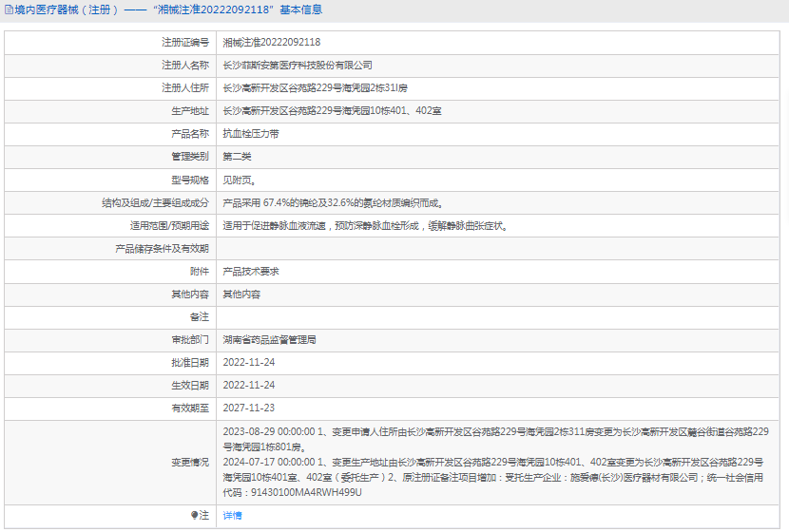Select the credit code 91430100MA4RWH499U
The image size is (789, 532).
(x=306, y=492)
